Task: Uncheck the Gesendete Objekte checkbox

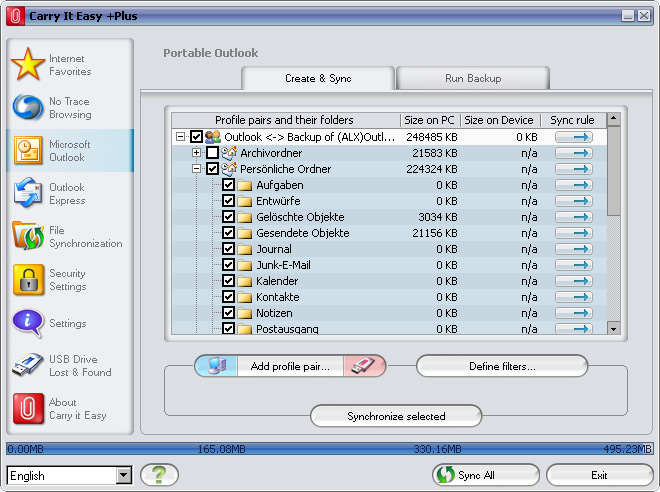Action: pos(228,233)
